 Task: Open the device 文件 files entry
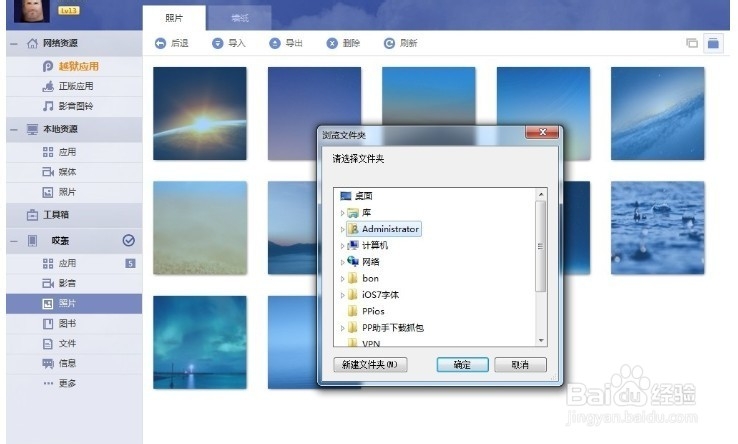(x=74, y=344)
